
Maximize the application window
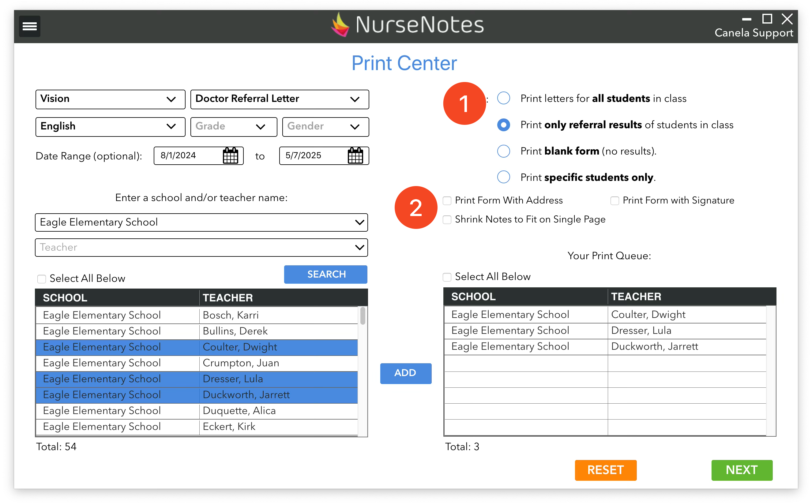click(x=767, y=19)
